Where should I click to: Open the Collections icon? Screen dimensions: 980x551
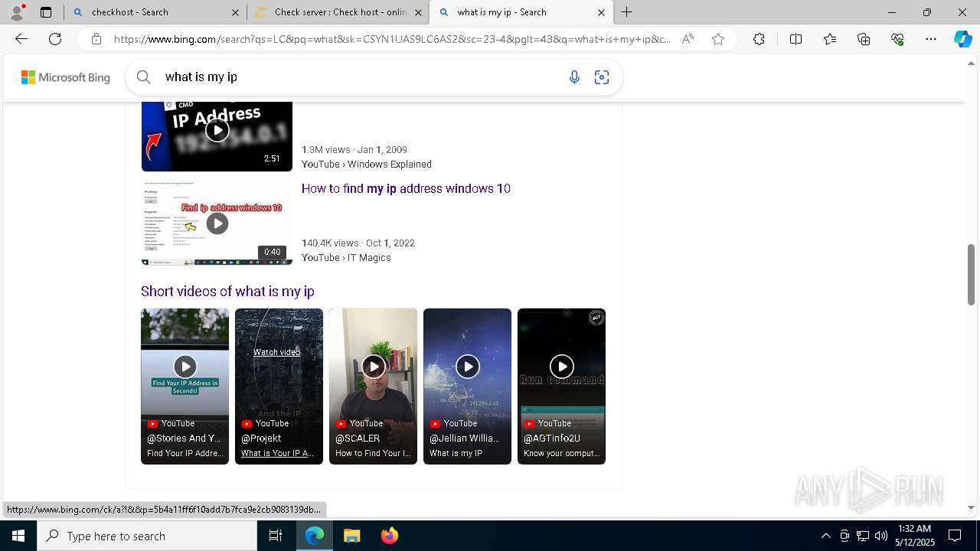tap(864, 39)
